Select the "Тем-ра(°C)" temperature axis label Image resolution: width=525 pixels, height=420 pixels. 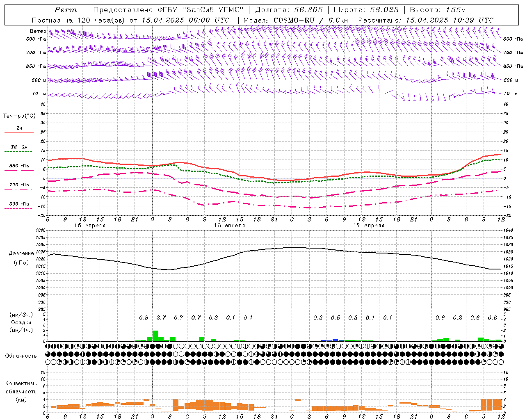(19, 116)
